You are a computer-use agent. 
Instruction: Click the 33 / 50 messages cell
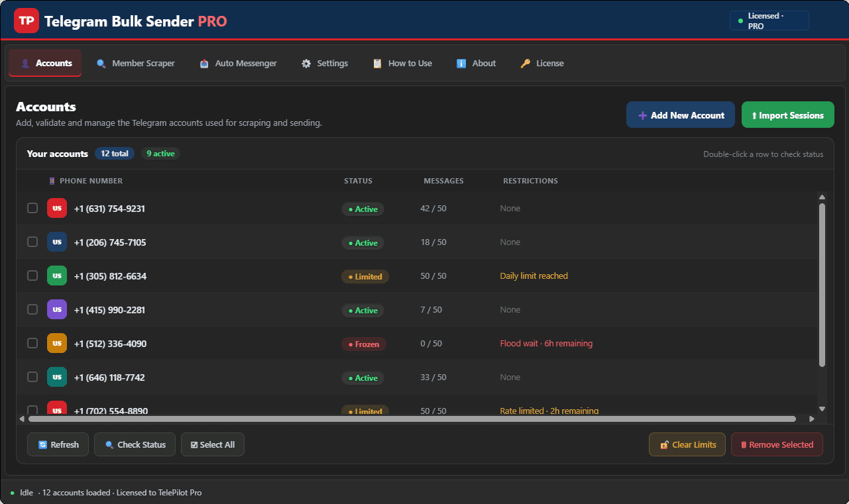pyautogui.click(x=433, y=378)
